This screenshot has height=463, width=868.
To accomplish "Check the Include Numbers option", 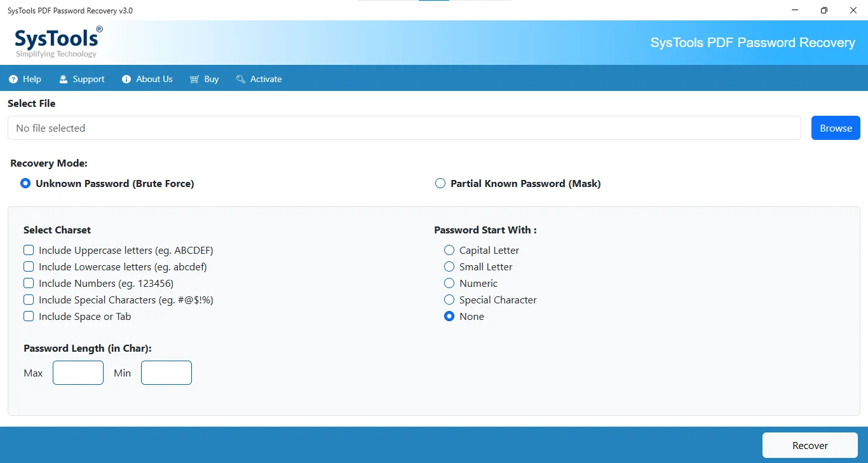I will (29, 283).
